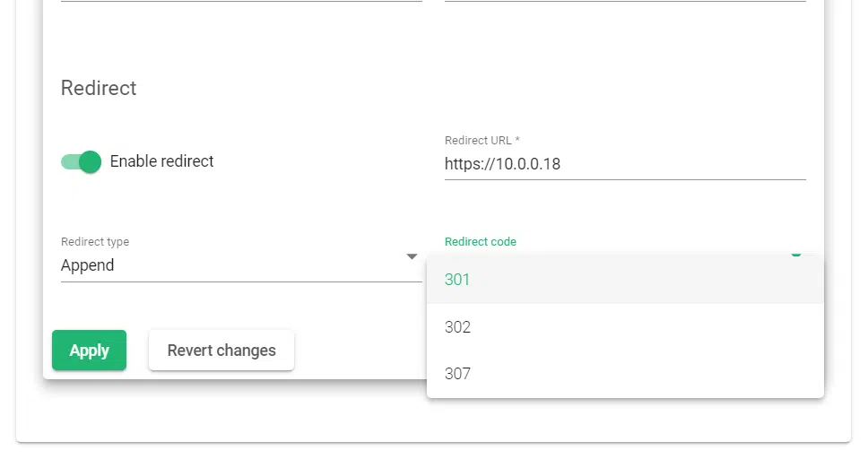Pick the 307 redirect code option

point(624,374)
